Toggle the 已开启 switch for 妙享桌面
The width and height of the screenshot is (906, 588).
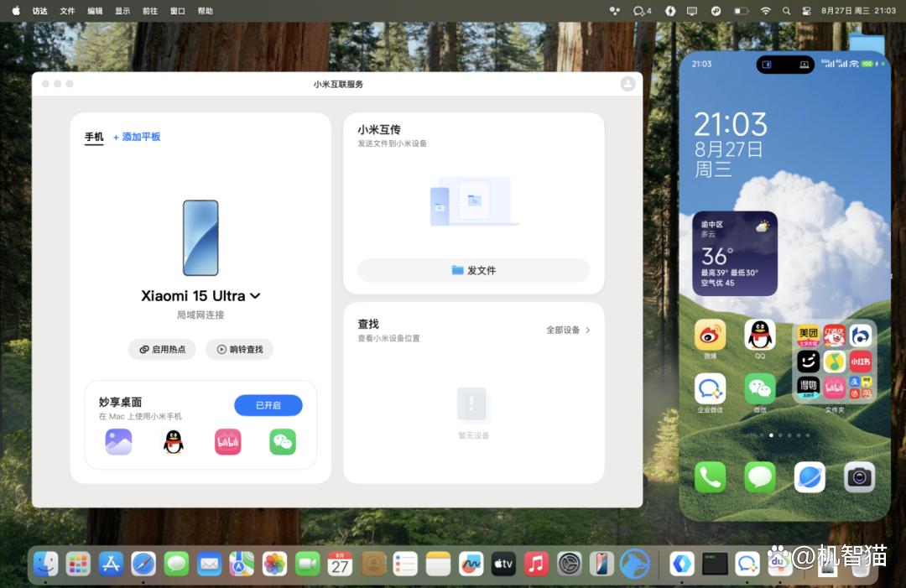pyautogui.click(x=268, y=405)
